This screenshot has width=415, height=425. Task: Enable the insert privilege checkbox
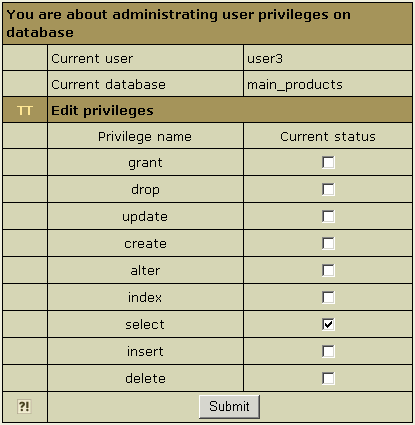[328, 351]
